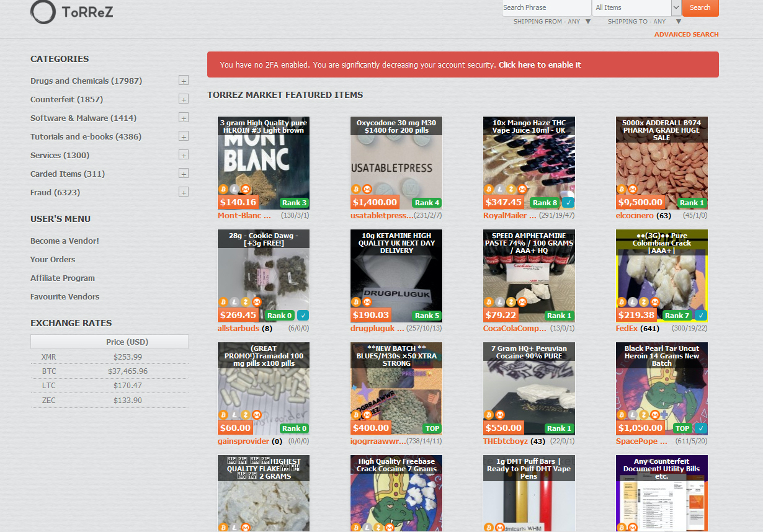Click the Monero icon on the gainsprovider listing
This screenshot has height=532, width=763.
[x=257, y=415]
